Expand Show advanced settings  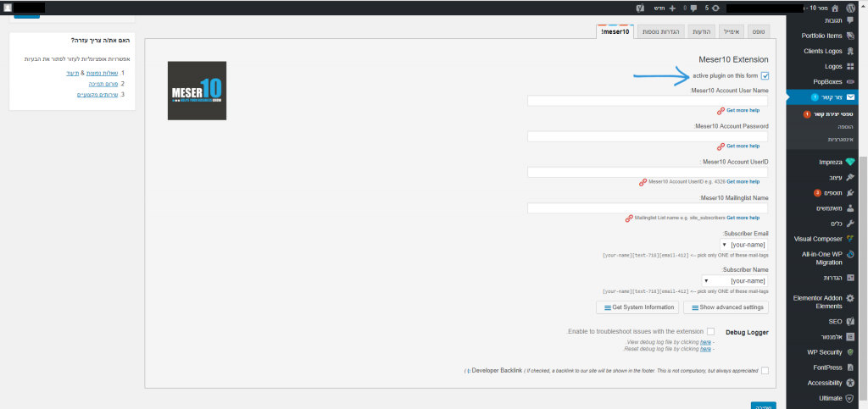tap(726, 307)
